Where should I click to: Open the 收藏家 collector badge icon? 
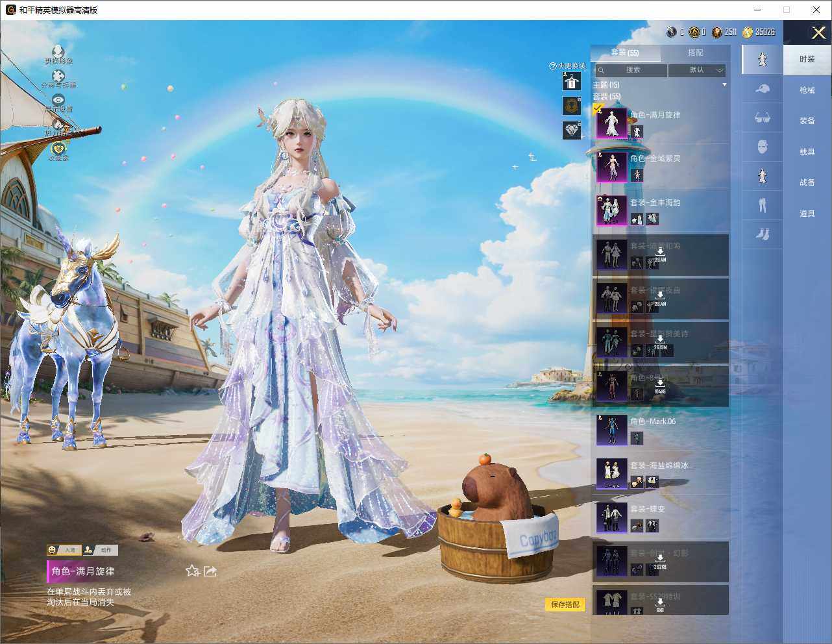pyautogui.click(x=58, y=151)
